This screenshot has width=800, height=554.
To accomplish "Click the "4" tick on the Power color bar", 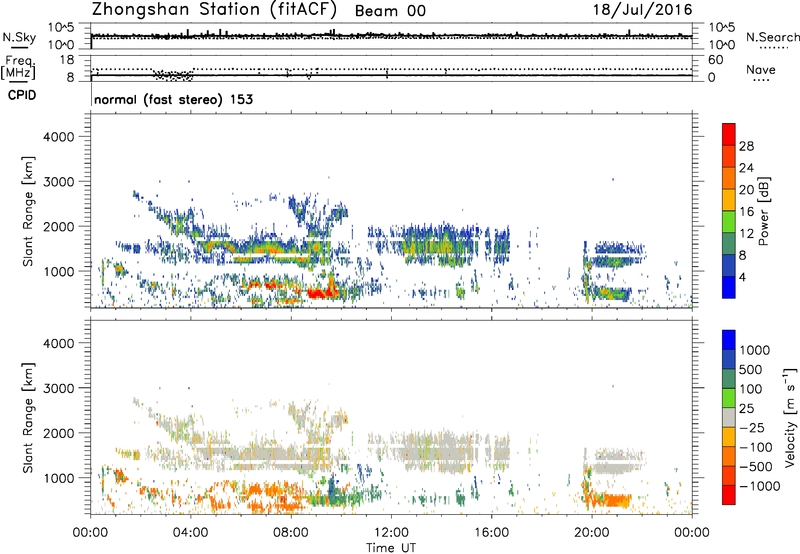I will click(x=742, y=277).
